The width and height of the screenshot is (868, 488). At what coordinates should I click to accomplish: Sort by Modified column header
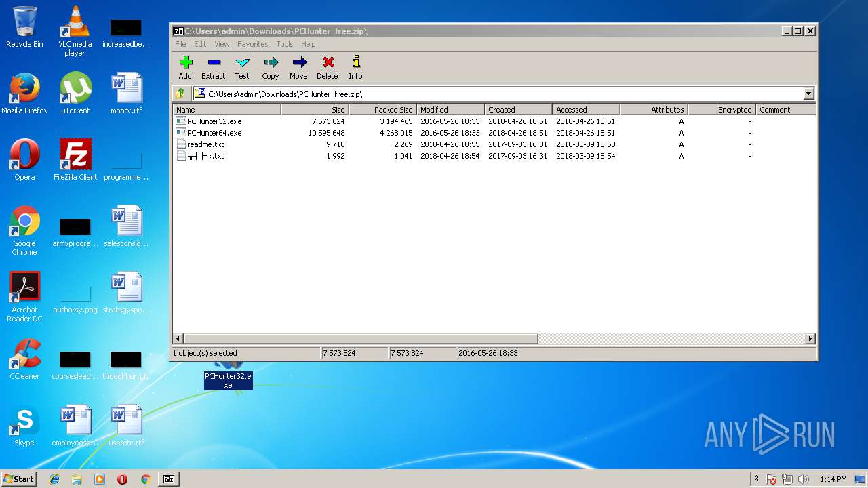pyautogui.click(x=450, y=109)
